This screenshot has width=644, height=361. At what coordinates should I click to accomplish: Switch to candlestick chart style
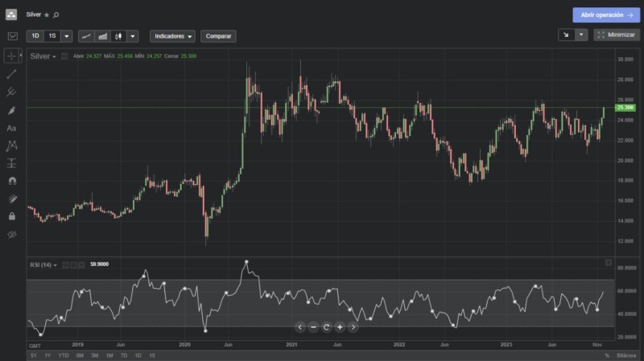click(118, 36)
